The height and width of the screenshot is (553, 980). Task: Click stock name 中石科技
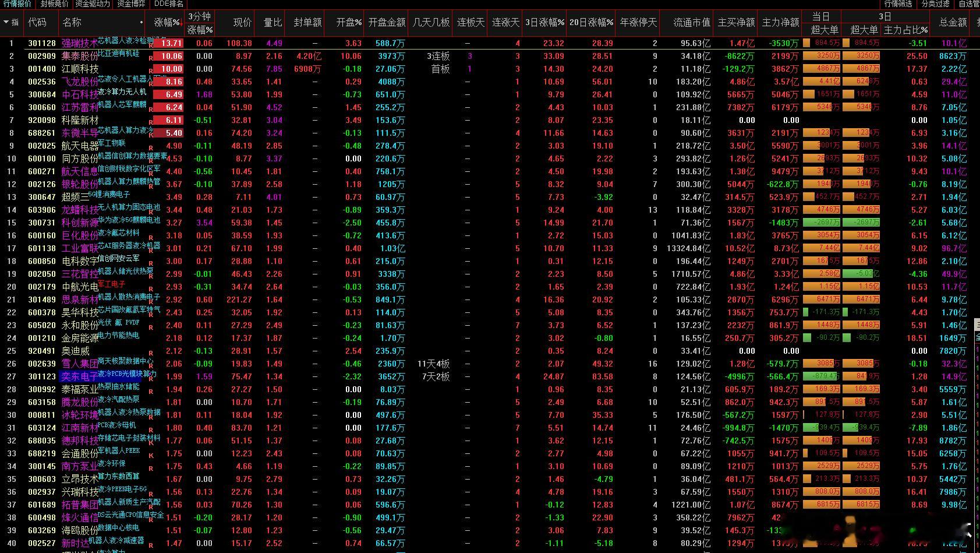click(80, 94)
